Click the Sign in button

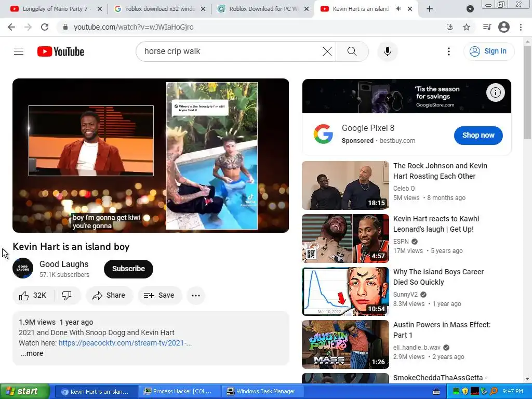489,51
